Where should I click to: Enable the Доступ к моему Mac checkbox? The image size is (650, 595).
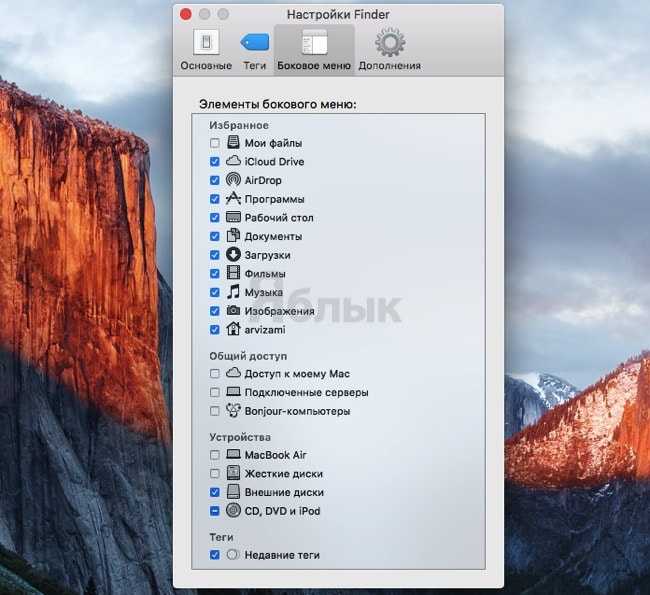[215, 374]
